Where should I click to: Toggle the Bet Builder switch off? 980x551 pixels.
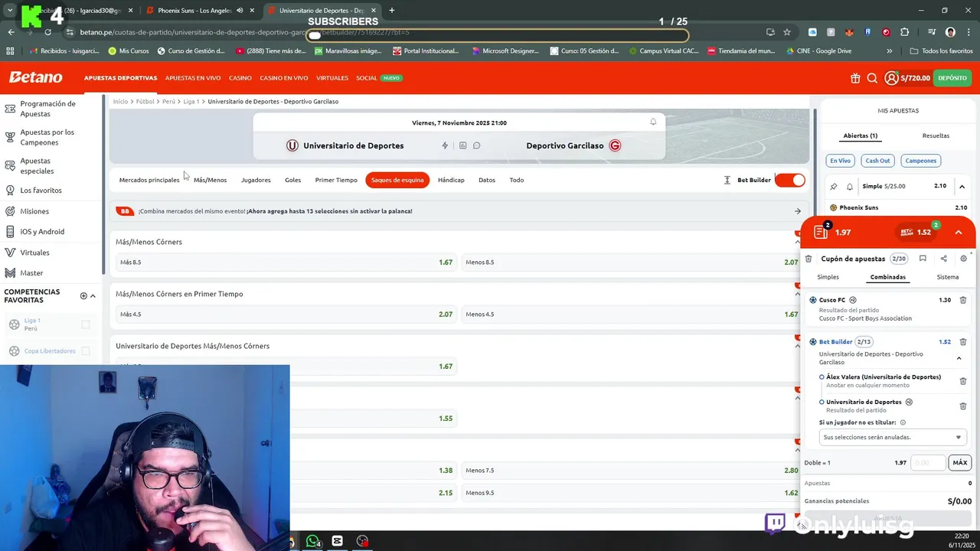tap(789, 180)
